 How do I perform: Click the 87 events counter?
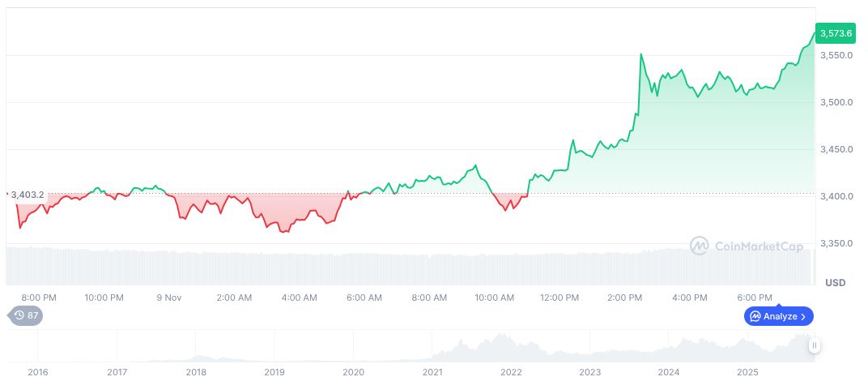[x=32, y=316]
